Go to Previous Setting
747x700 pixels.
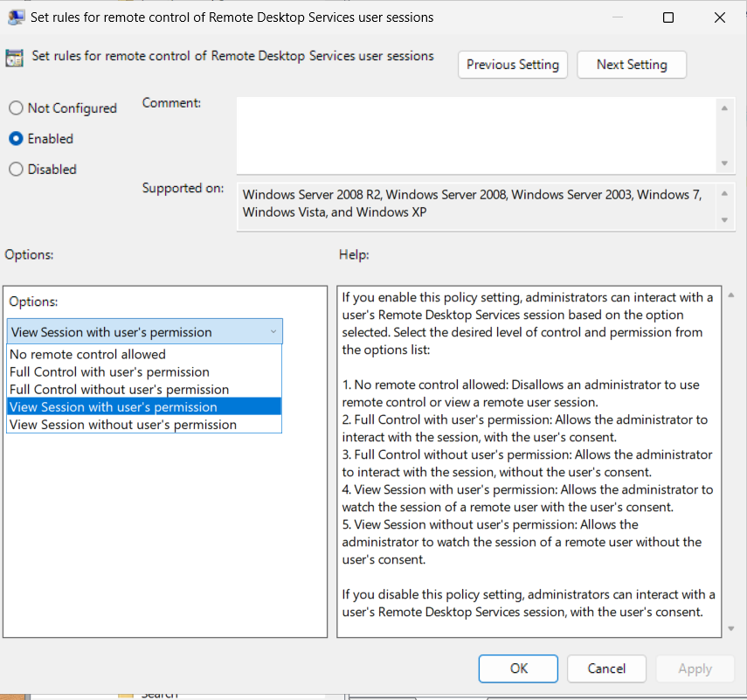pos(513,65)
